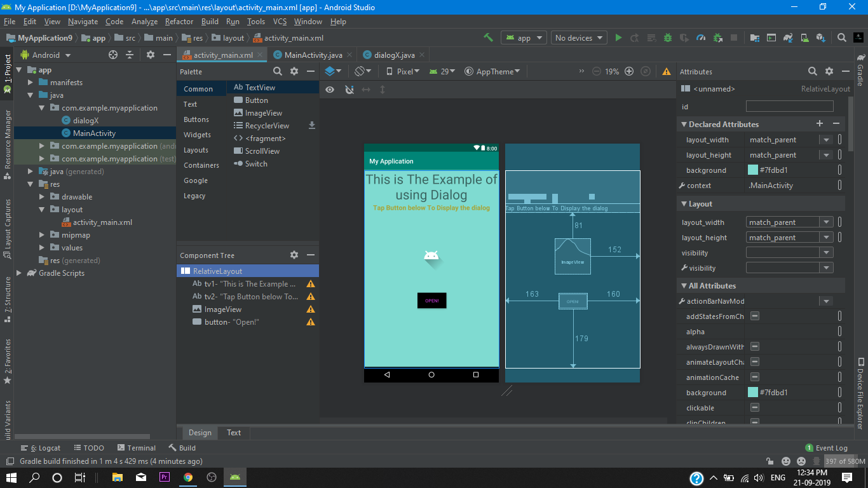Screen dimensions: 868x488
Task: Open the Terminal tool window
Action: pos(135,448)
